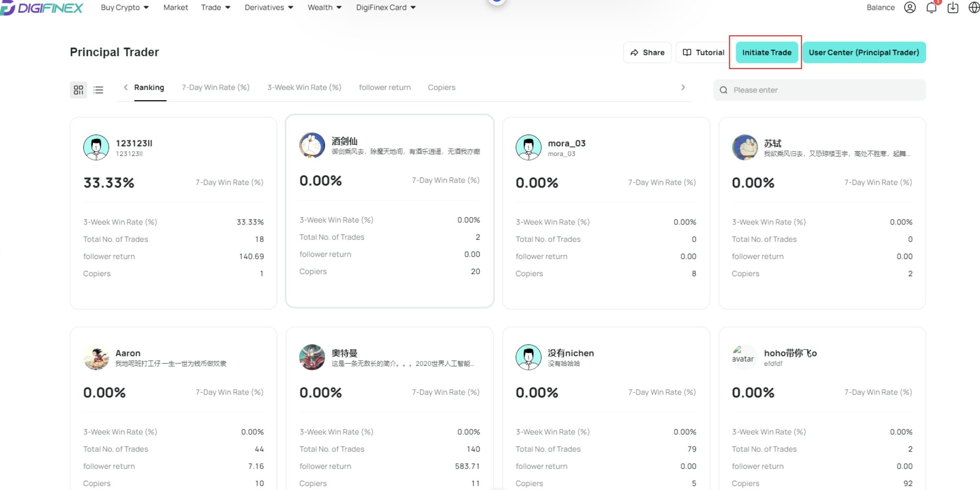Click Total No. of Trades value 79
The width and height of the screenshot is (980, 490).
(692, 449)
